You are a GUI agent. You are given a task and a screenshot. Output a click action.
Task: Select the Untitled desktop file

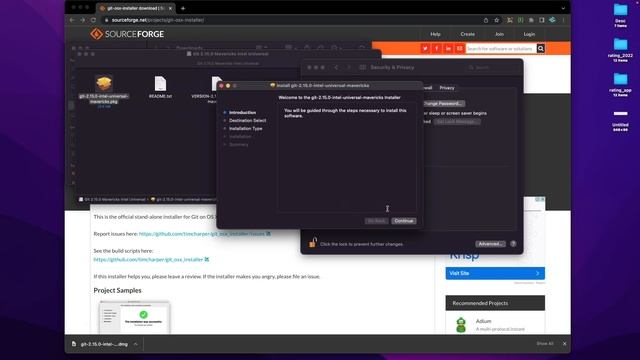620,120
